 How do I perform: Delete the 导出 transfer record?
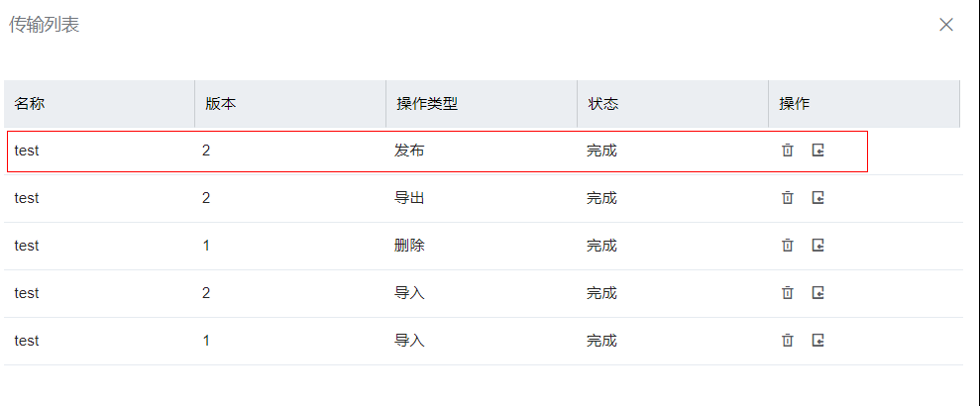(x=788, y=198)
